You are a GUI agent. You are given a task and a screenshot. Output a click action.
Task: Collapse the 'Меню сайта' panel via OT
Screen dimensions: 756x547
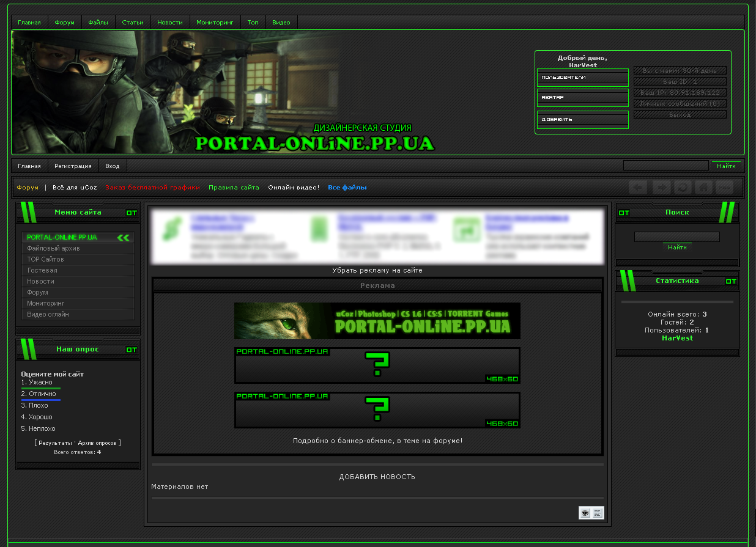[132, 213]
